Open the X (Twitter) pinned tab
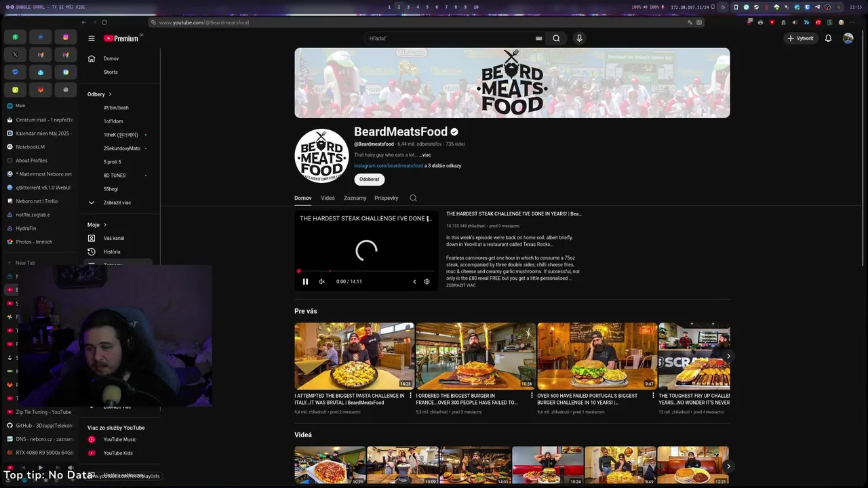868x488 pixels. (15, 55)
